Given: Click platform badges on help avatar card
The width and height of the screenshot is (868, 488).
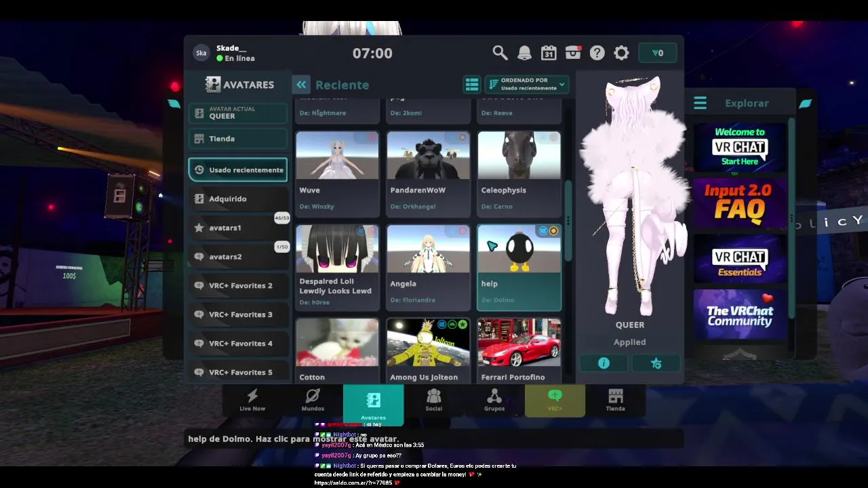Looking at the screenshot, I should (548, 231).
